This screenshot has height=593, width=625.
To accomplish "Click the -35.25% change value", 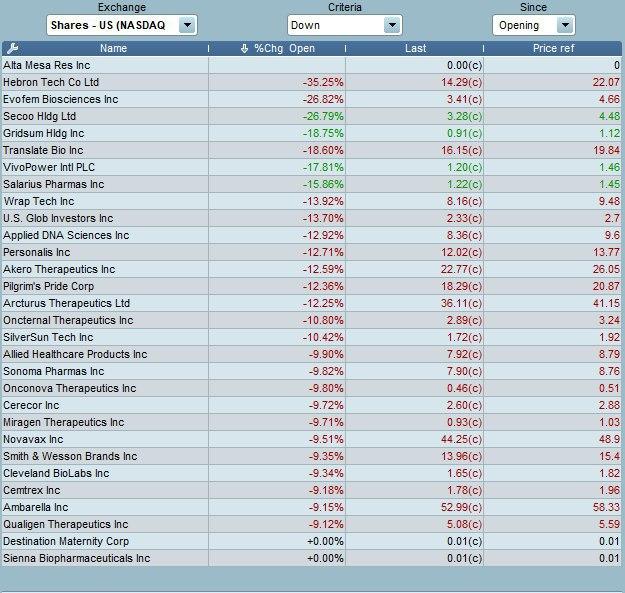I will (x=323, y=82).
